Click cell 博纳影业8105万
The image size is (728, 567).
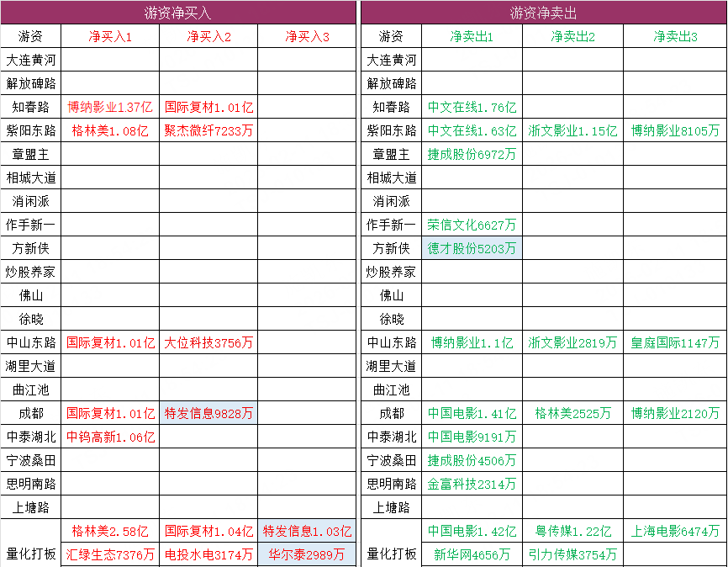675,130
